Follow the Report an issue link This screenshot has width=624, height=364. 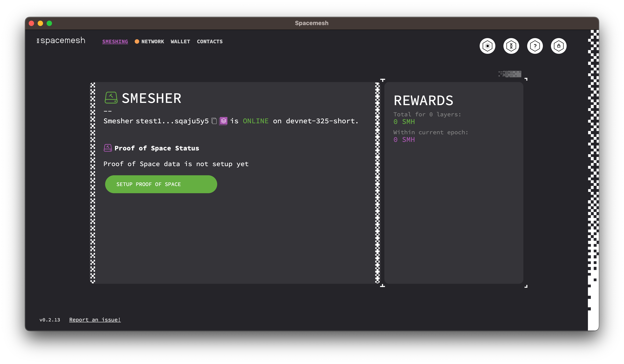pyautogui.click(x=95, y=319)
